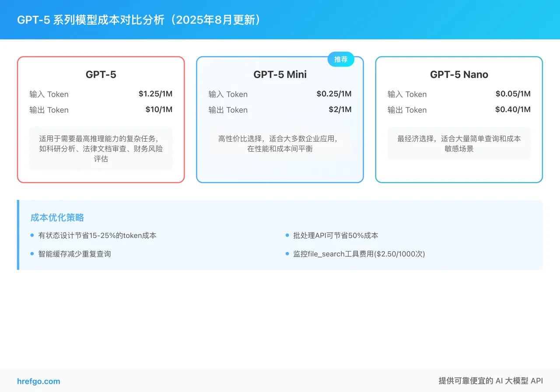Click the $0.05/1M input price
Image resolution: width=560 pixels, height=392 pixels.
(x=513, y=94)
